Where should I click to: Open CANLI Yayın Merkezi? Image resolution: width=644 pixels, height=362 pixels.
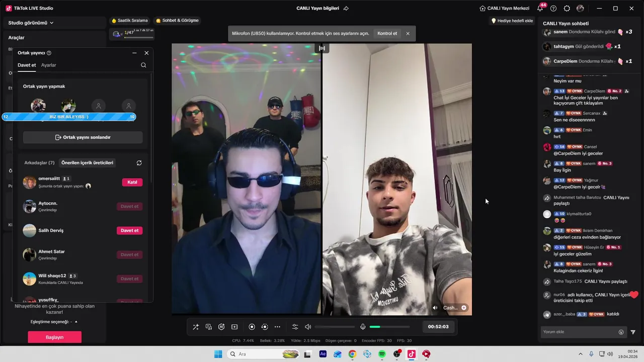(504, 9)
